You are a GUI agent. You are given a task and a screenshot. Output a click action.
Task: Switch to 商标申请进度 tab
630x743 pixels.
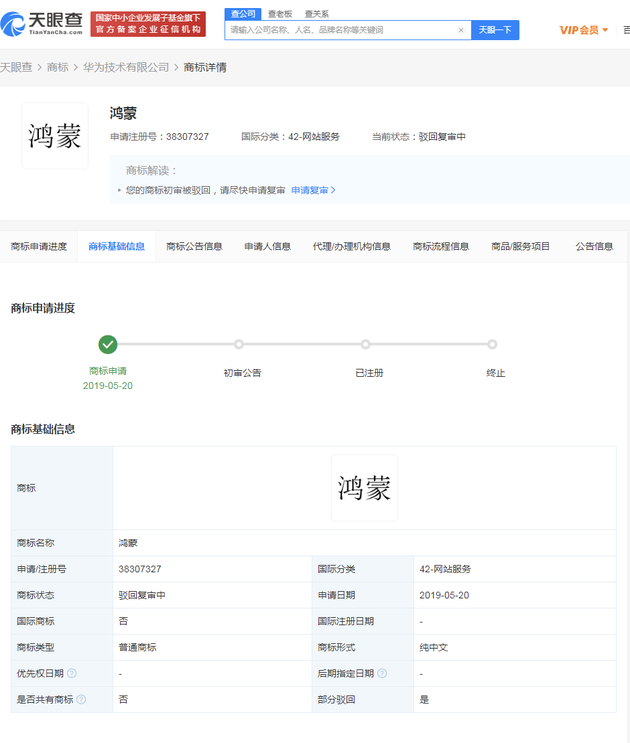[39, 246]
